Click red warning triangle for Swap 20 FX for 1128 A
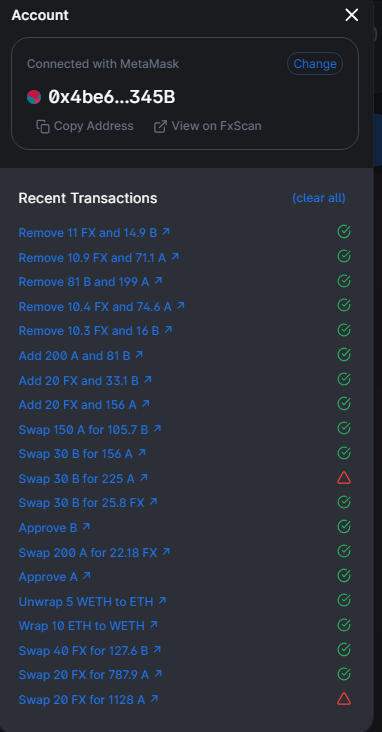Image resolution: width=382 pixels, height=732 pixels. tap(344, 699)
